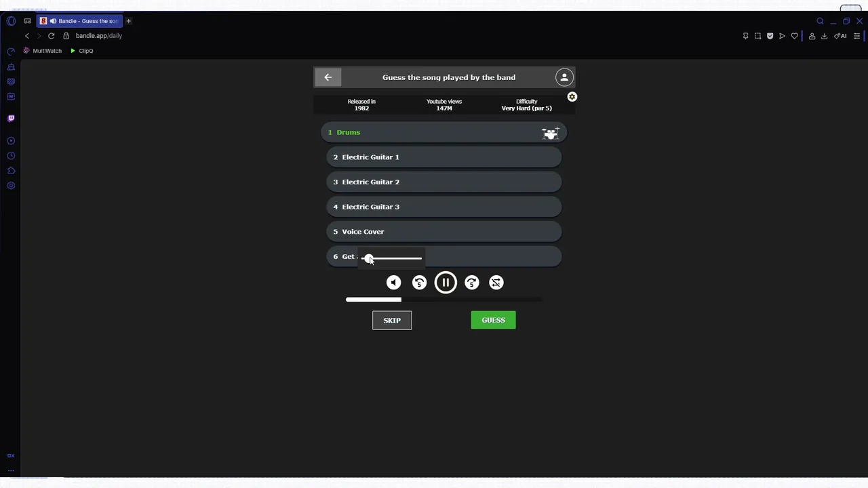Click the send flow arrow icon
The image size is (868, 488).
[782, 36]
